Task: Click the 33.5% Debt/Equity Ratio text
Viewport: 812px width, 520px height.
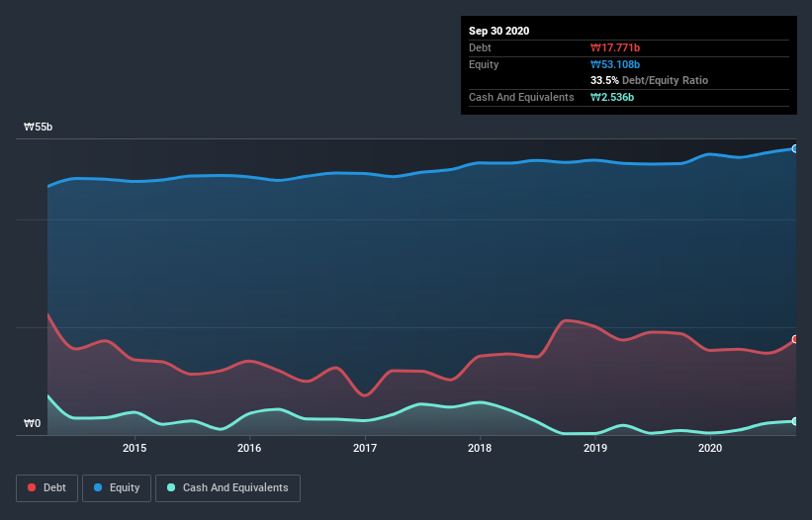Action: 650,80
